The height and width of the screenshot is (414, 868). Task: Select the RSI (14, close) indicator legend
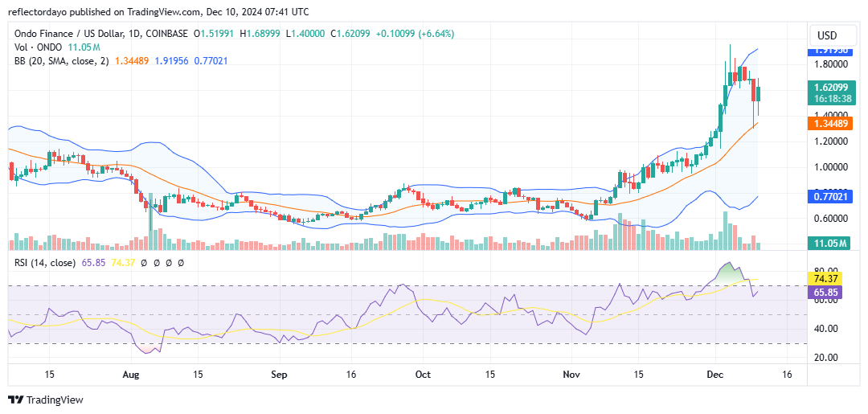(x=45, y=263)
